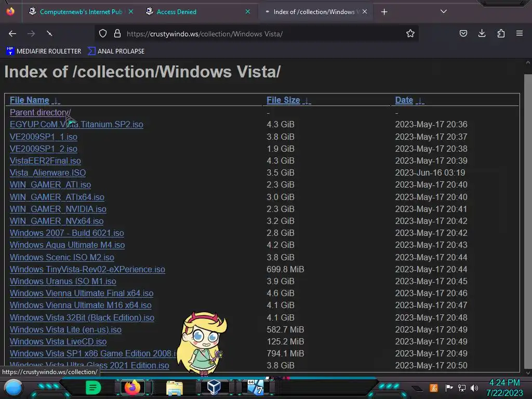
Task: Open the Start orb
Action: [x=13, y=388]
